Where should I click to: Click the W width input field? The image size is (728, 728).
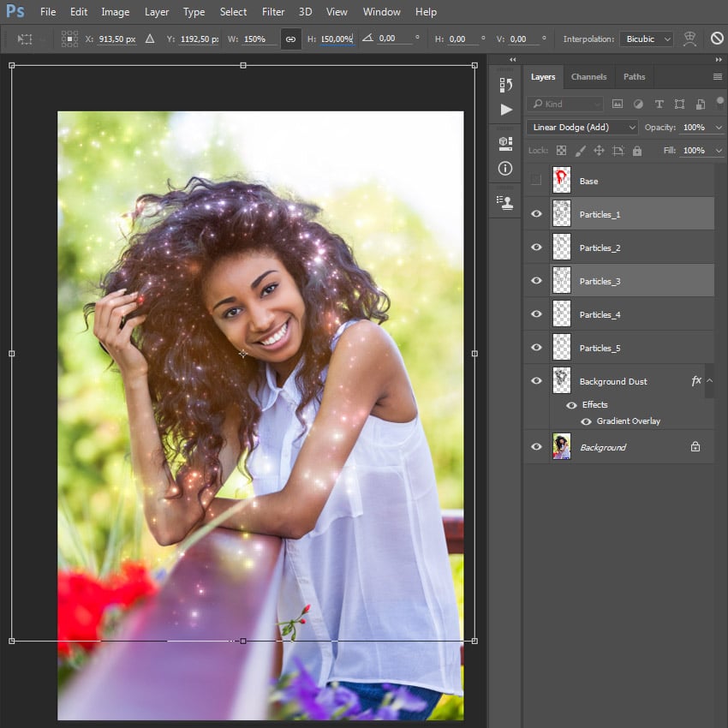point(259,39)
